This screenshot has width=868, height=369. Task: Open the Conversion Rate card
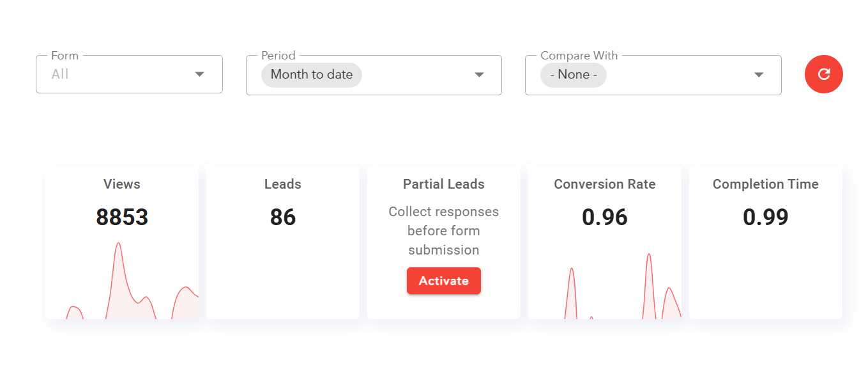pyautogui.click(x=605, y=242)
